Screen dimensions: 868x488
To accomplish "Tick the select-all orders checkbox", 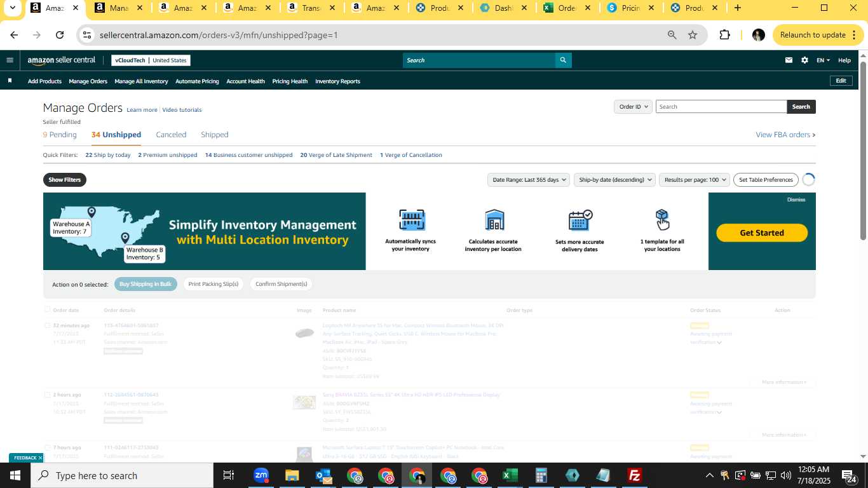I will coord(47,310).
